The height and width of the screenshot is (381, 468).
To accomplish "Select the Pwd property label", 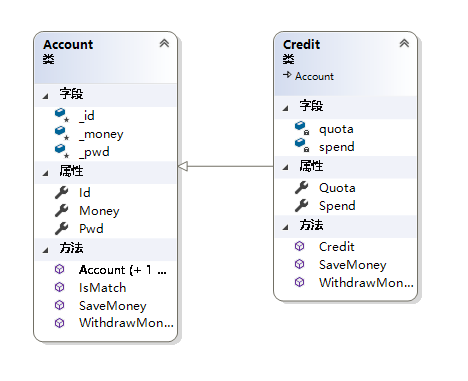I will [x=91, y=229].
